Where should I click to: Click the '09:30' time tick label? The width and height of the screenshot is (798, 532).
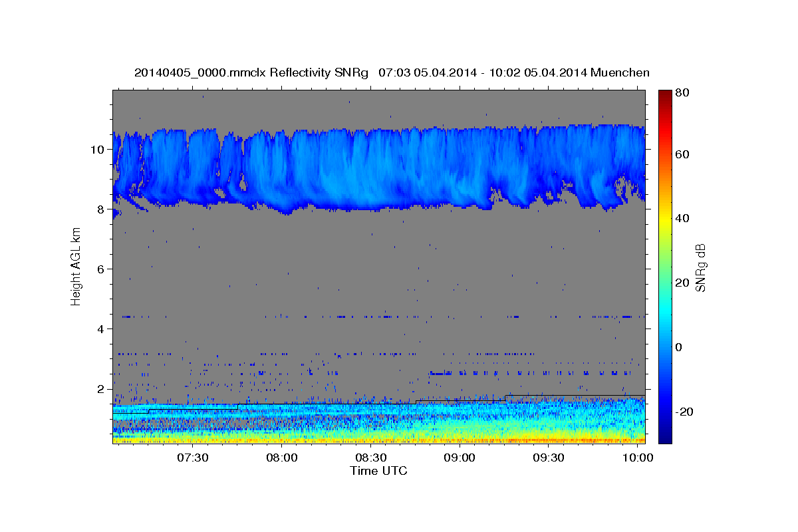click(x=549, y=458)
